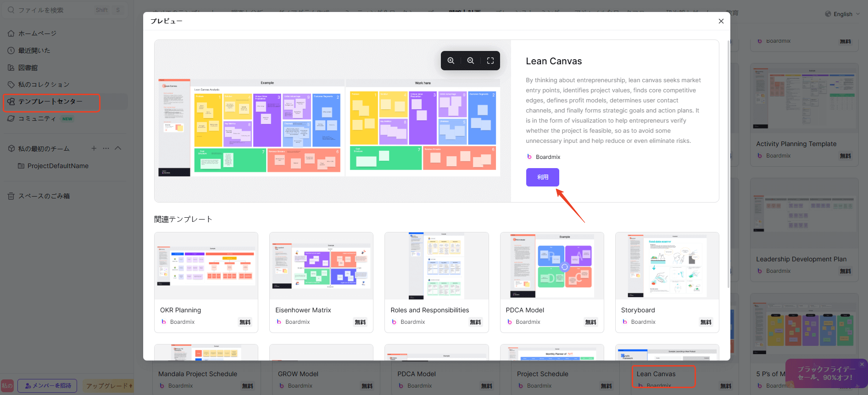
Task: Click the 利用 button to use template
Action: point(543,177)
